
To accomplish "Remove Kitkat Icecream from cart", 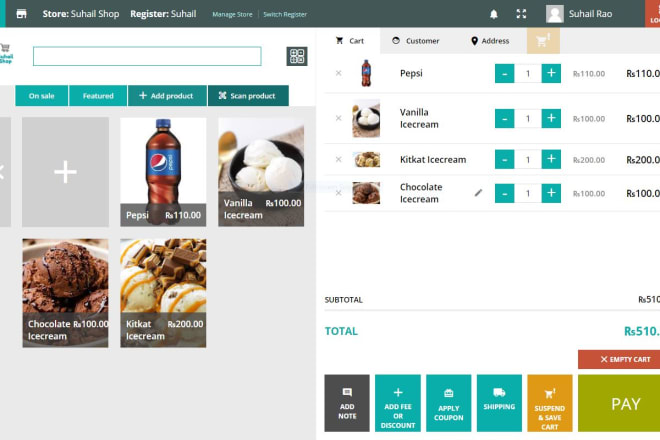I will click(338, 160).
